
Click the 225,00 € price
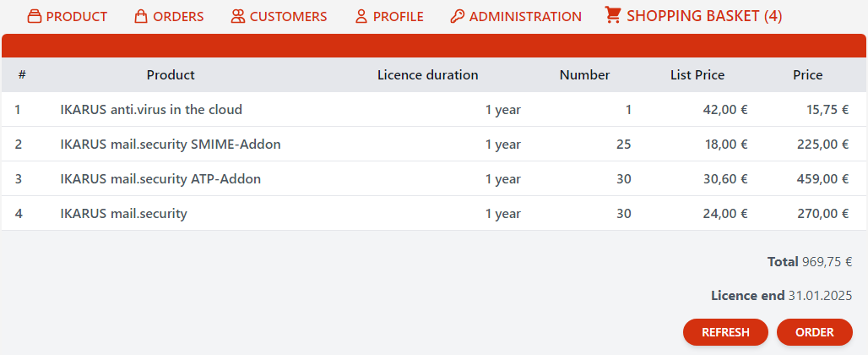[x=822, y=144]
